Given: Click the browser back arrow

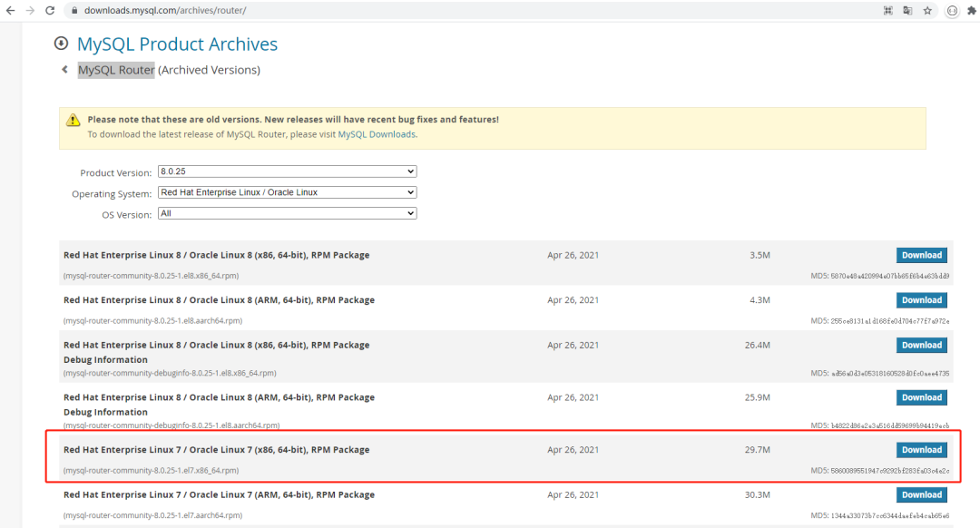Looking at the screenshot, I should point(10,11).
